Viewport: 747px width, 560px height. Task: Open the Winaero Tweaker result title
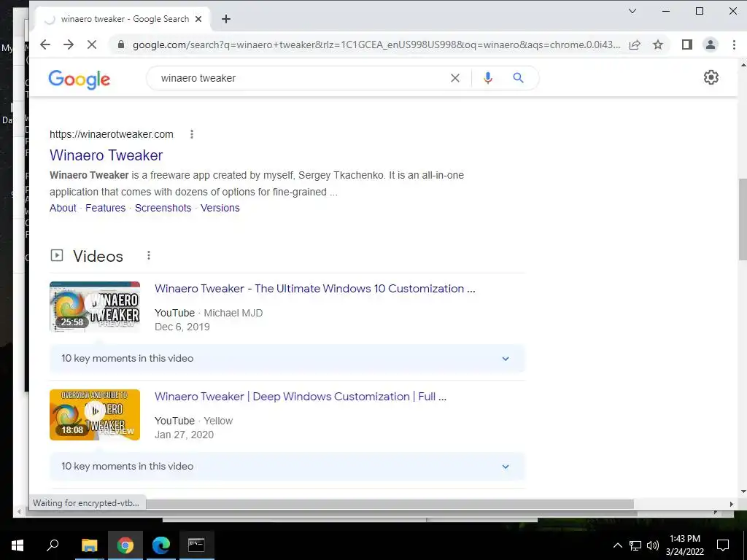107,155
